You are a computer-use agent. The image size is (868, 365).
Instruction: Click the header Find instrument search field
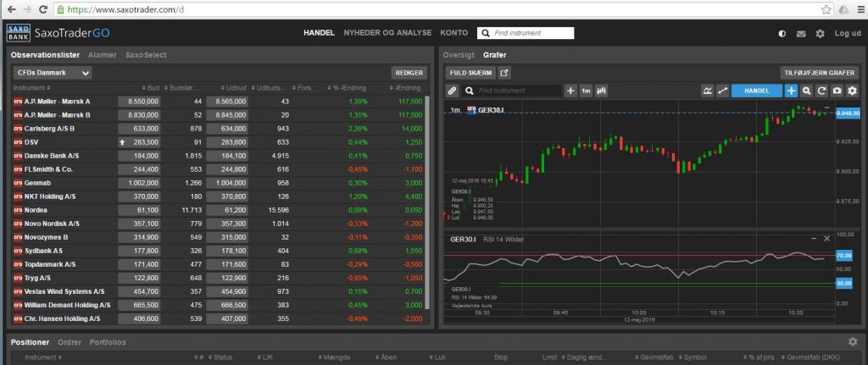click(526, 33)
